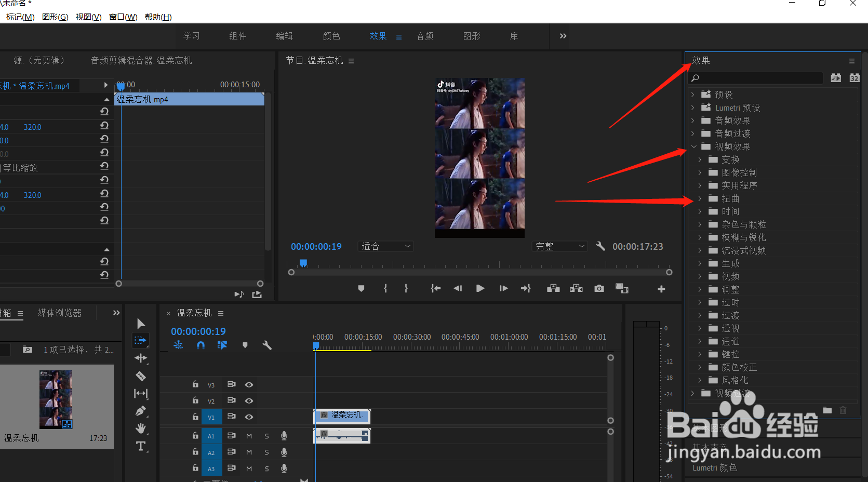Mute audio track A1
Screen dimensions: 868x482
point(249,436)
